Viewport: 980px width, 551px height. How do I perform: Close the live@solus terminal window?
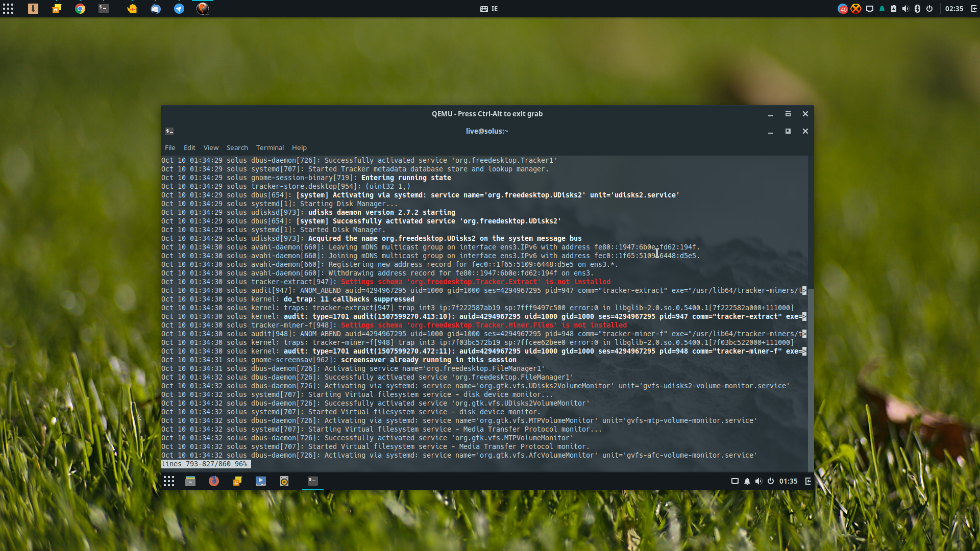[805, 131]
